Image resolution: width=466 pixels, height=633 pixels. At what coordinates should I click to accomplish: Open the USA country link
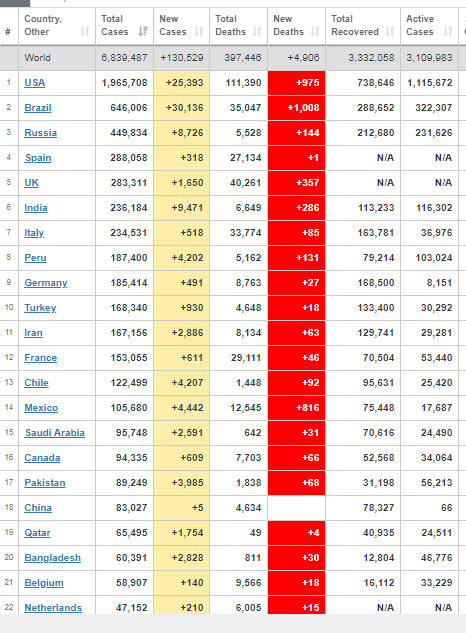pyautogui.click(x=35, y=83)
